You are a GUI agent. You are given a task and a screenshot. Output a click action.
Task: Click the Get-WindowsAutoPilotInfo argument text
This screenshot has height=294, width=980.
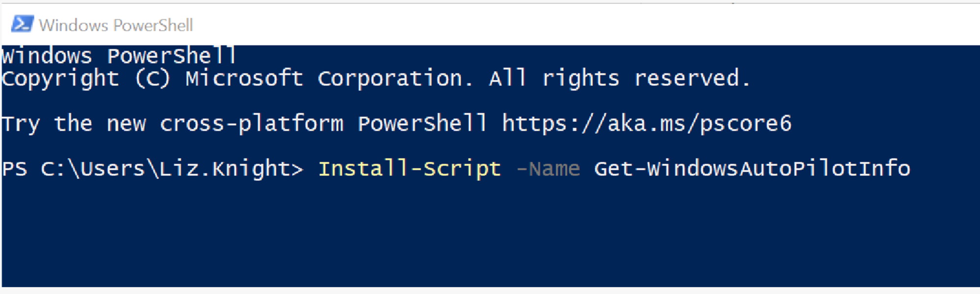(752, 169)
